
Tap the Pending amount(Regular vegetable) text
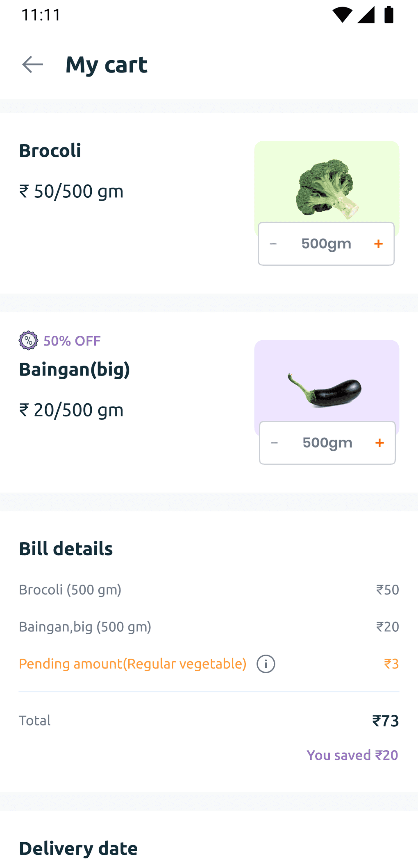point(133,664)
